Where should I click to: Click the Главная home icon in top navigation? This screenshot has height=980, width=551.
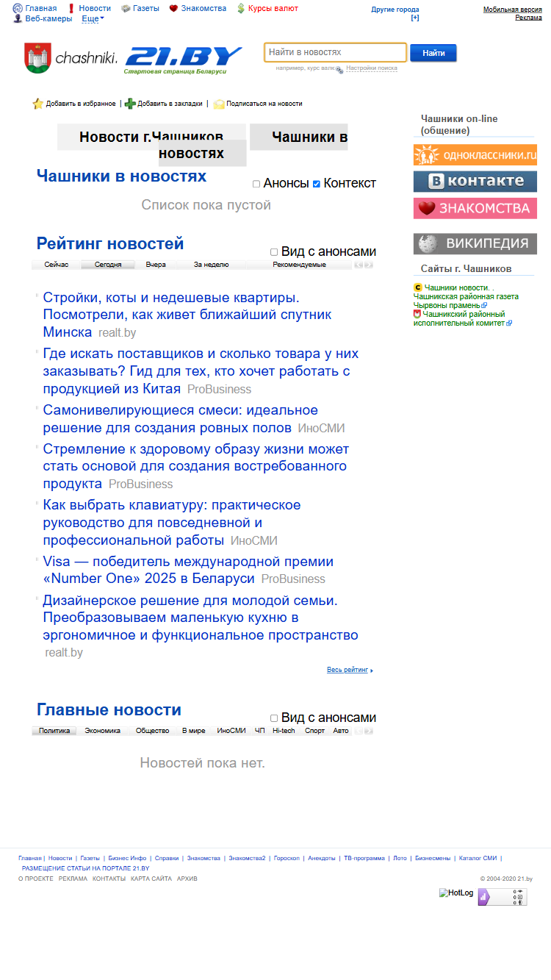(x=18, y=8)
